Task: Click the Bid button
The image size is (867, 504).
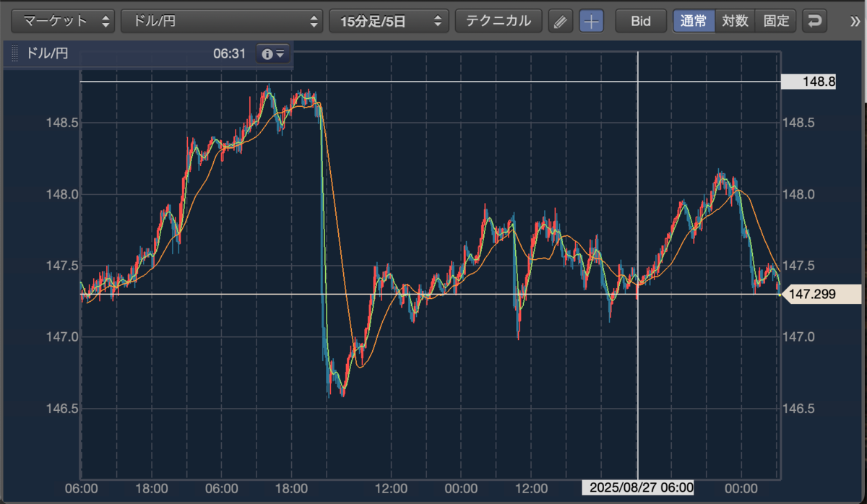Action: click(x=641, y=21)
